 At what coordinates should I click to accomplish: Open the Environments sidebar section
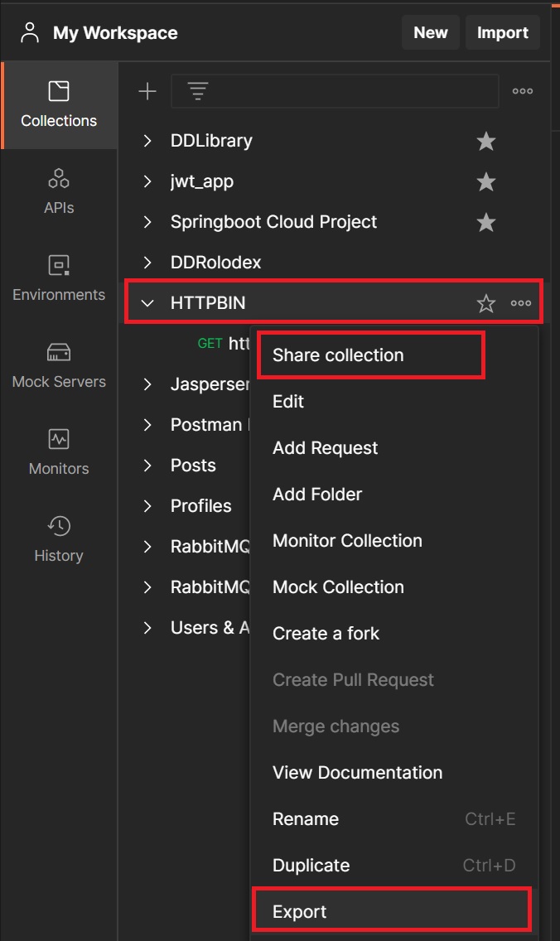click(59, 278)
